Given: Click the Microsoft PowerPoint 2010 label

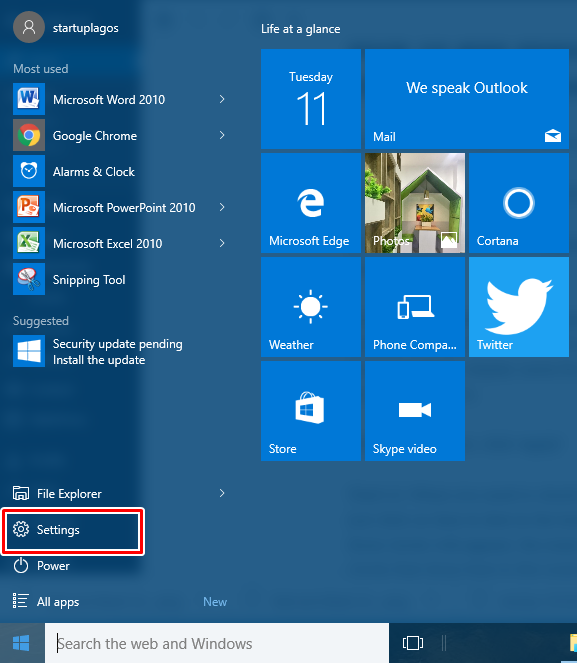Looking at the screenshot, I should (x=124, y=208).
